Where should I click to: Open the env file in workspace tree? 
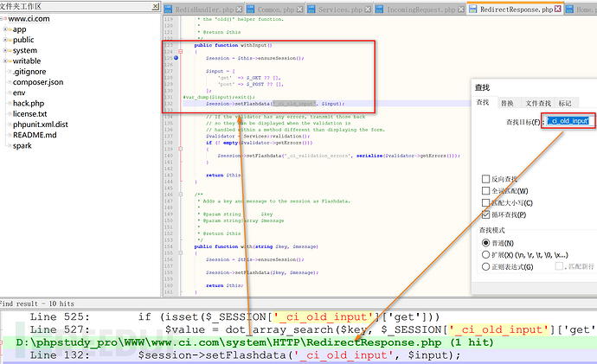click(19, 93)
